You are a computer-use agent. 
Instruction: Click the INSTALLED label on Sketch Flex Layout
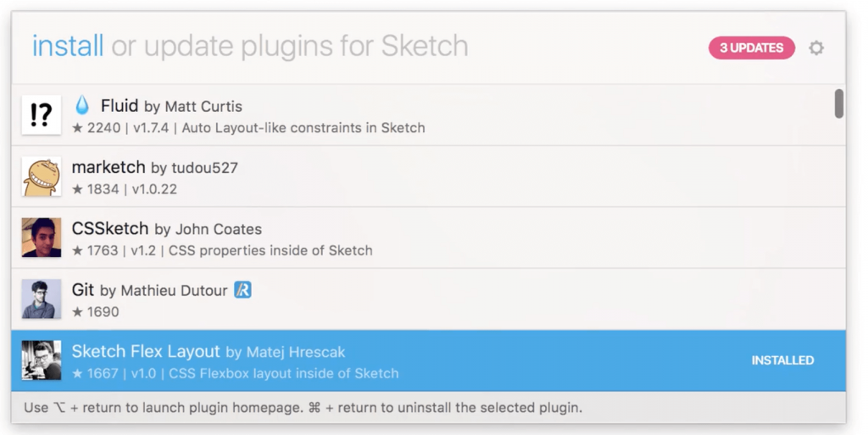[x=782, y=360]
